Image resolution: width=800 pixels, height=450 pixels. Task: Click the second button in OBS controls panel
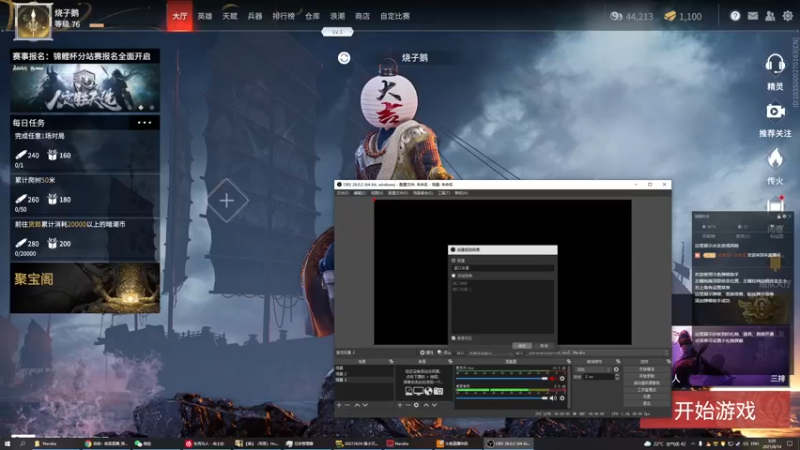coord(647,376)
